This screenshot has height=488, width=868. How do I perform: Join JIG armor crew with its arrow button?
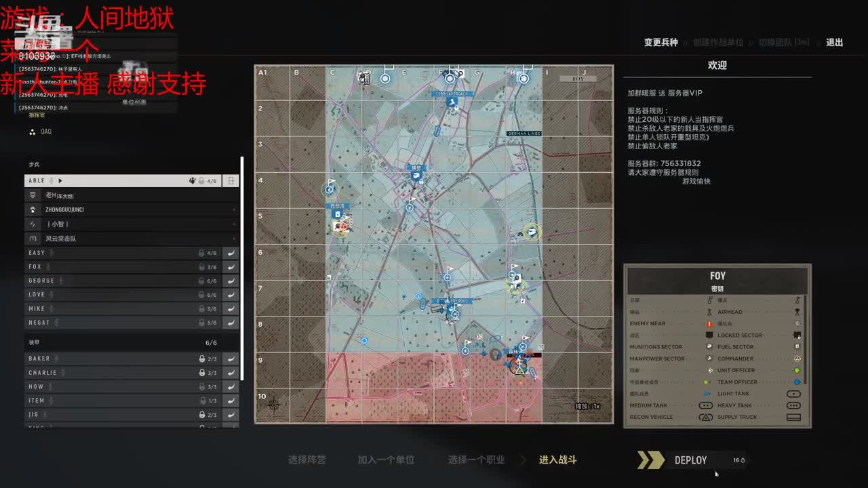(x=231, y=415)
